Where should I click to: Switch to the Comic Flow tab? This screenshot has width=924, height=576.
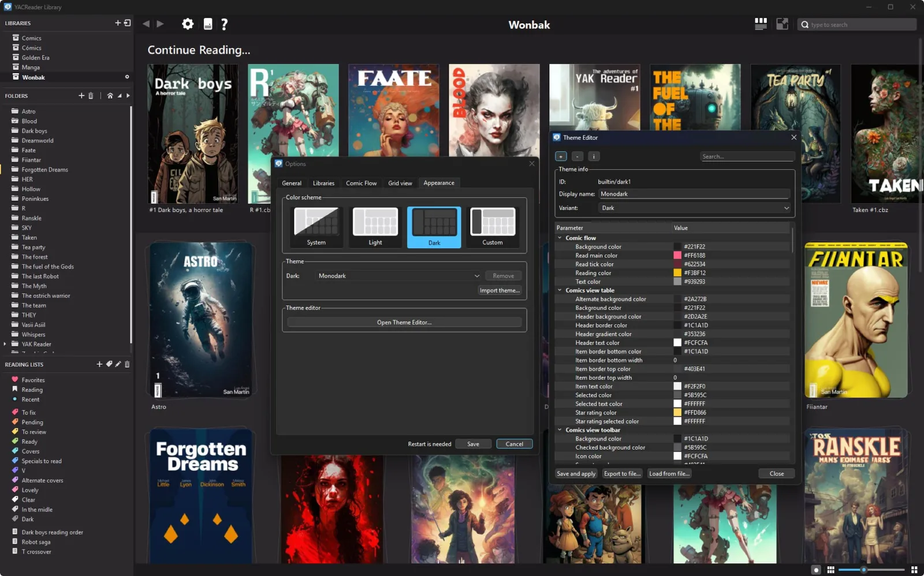click(x=362, y=183)
